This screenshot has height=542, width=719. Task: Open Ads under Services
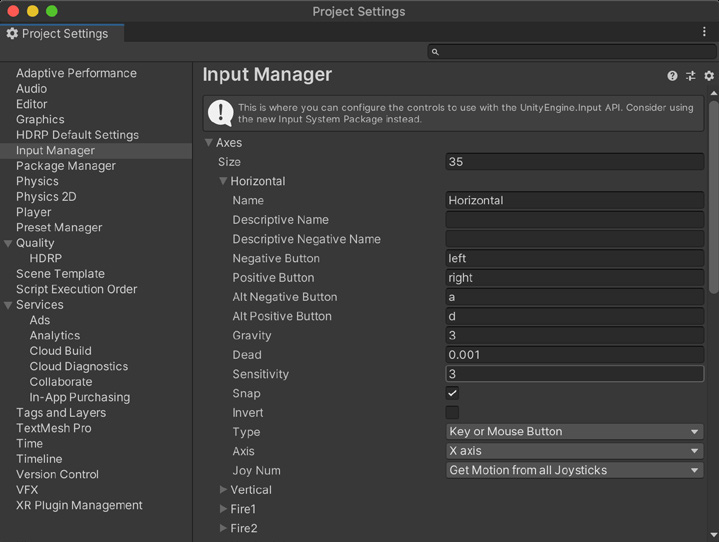(40, 320)
